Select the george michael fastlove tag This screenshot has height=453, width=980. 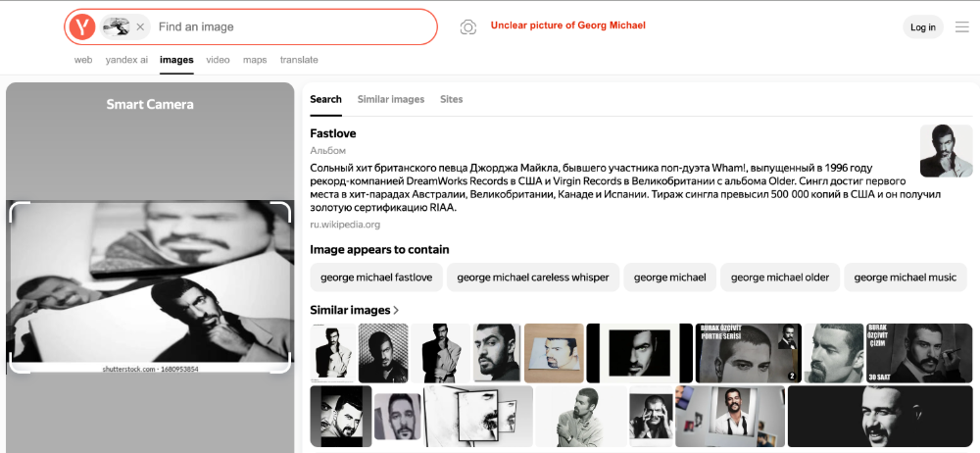coord(376,277)
